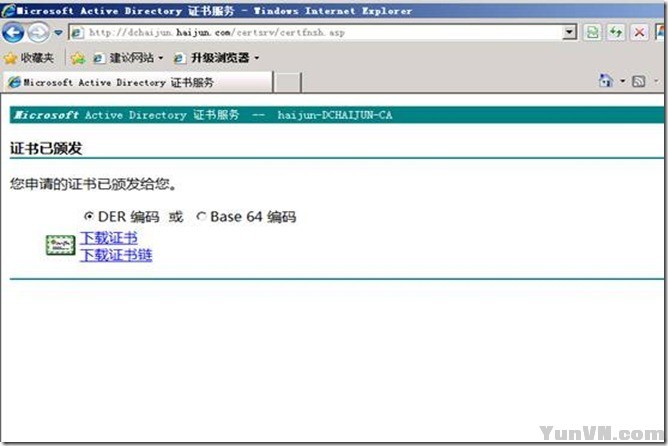Select the Base 64 编码 radio button
Screen dimensions: 668x446
[201, 216]
